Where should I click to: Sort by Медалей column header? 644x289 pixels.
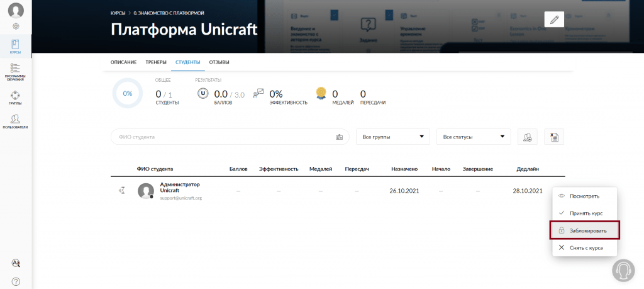click(x=320, y=169)
